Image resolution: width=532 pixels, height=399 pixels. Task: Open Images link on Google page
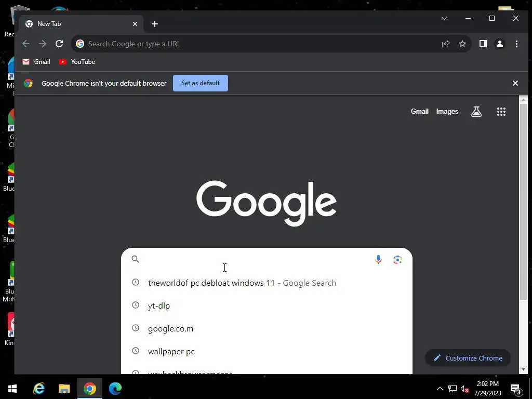pos(447,112)
